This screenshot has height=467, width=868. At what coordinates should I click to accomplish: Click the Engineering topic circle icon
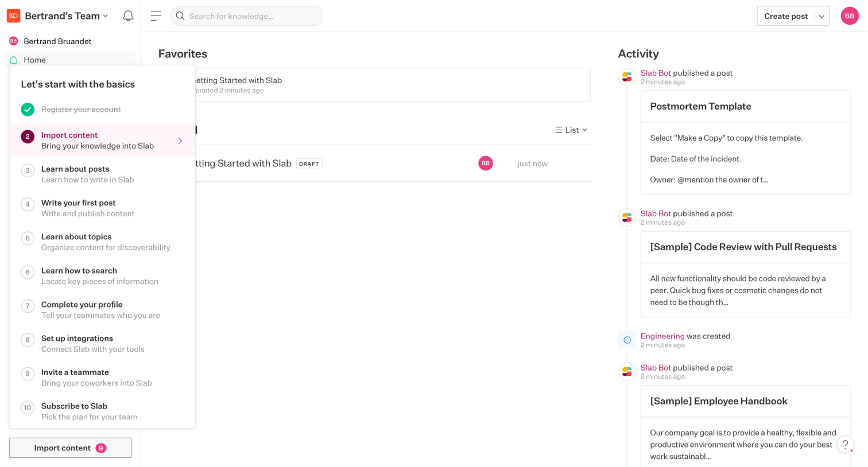[x=627, y=340]
